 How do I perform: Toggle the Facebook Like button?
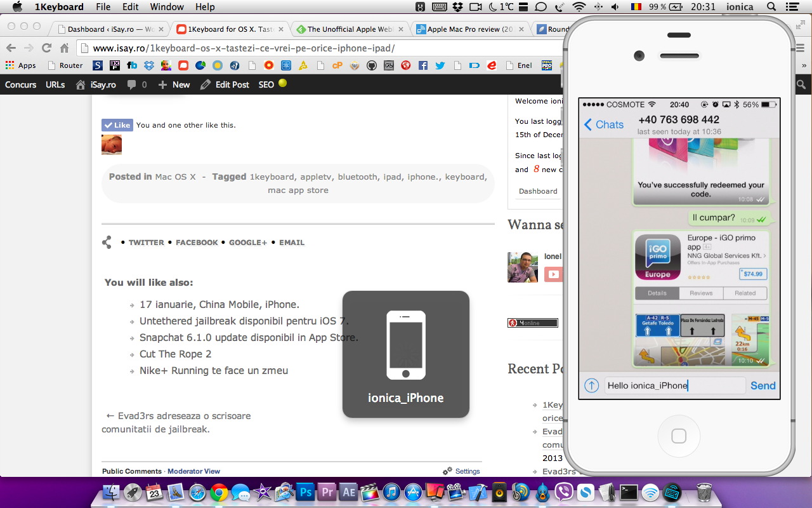[117, 125]
